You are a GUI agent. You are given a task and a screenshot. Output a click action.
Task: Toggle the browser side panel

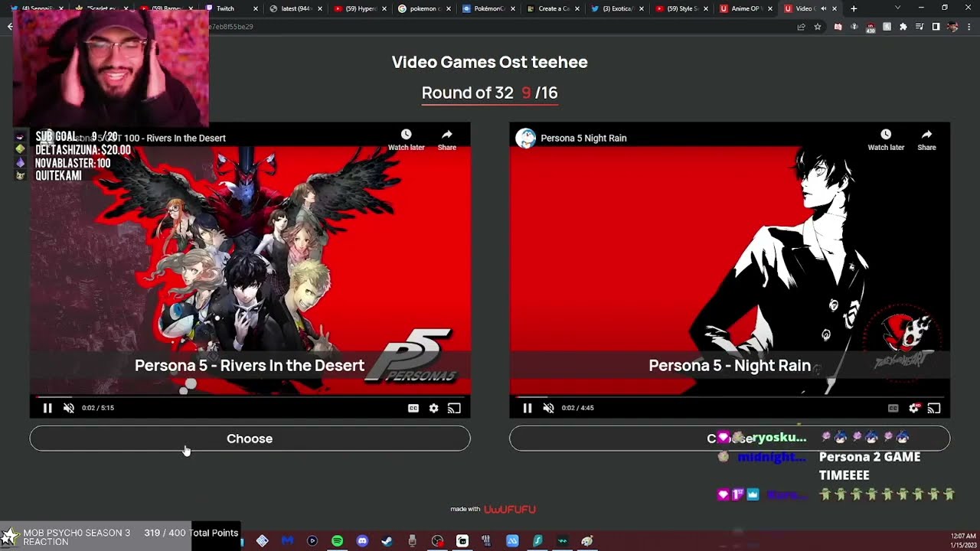[x=936, y=27]
